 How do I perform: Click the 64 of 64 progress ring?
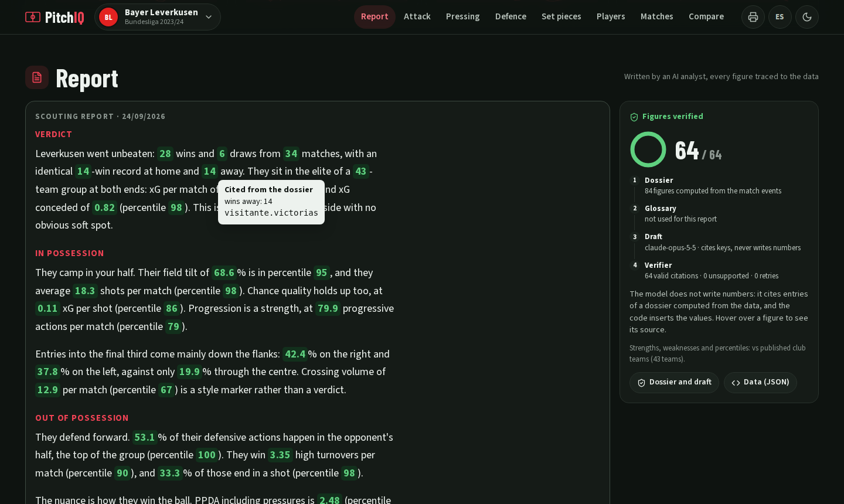coord(648,149)
